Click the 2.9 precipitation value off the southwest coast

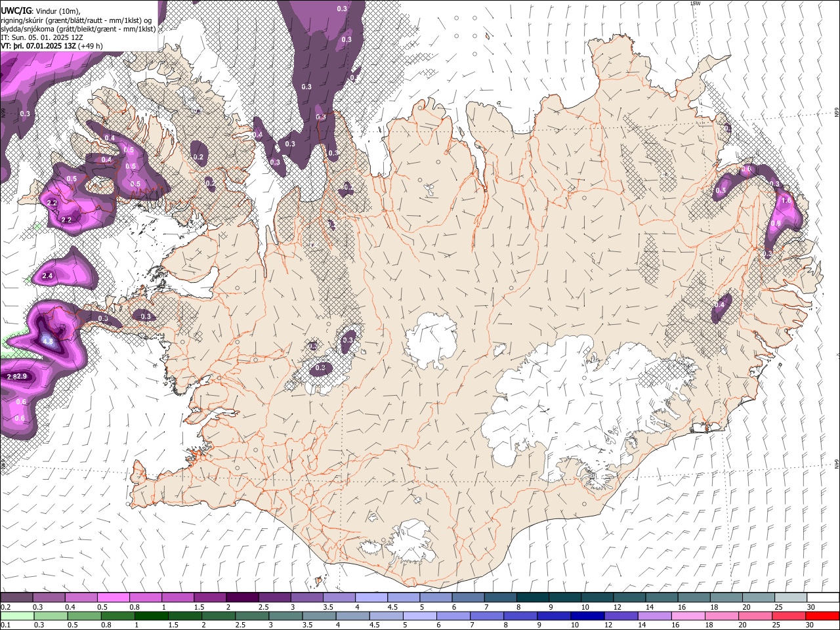click(22, 377)
